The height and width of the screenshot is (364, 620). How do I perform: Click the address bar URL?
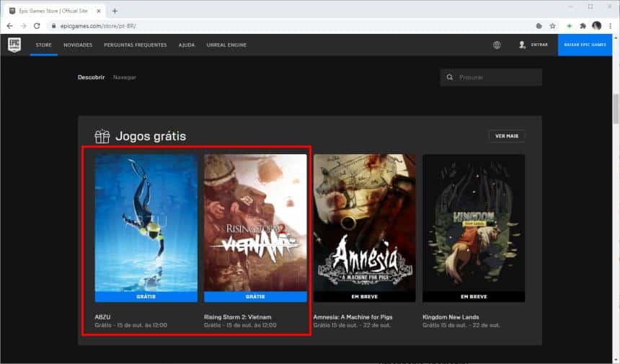(x=99, y=26)
